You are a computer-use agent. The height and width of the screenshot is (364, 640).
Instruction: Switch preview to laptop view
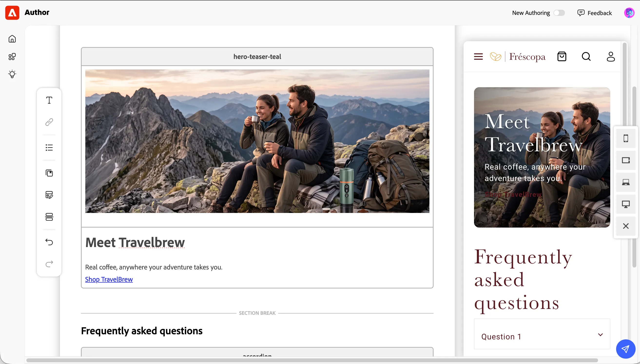[626, 182]
